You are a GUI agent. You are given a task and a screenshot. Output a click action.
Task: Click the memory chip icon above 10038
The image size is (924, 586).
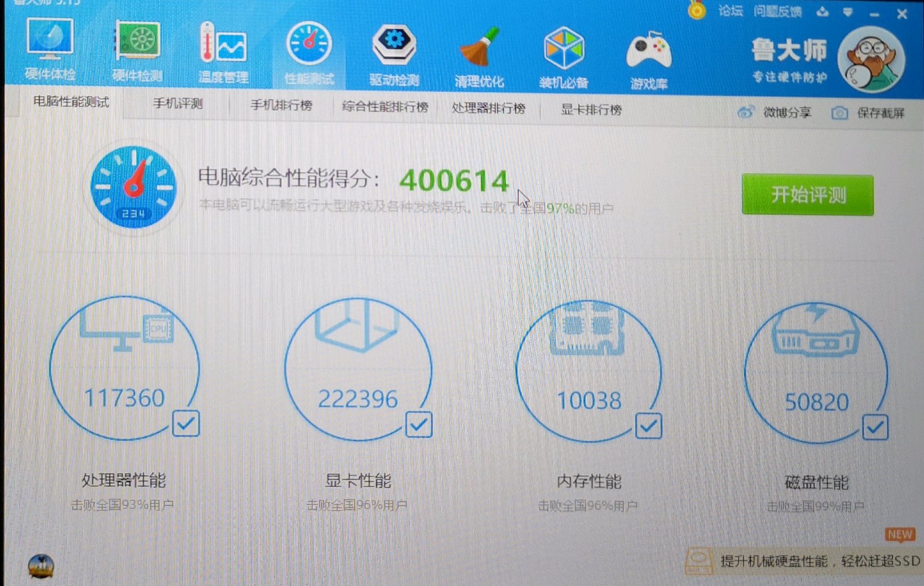click(x=586, y=328)
